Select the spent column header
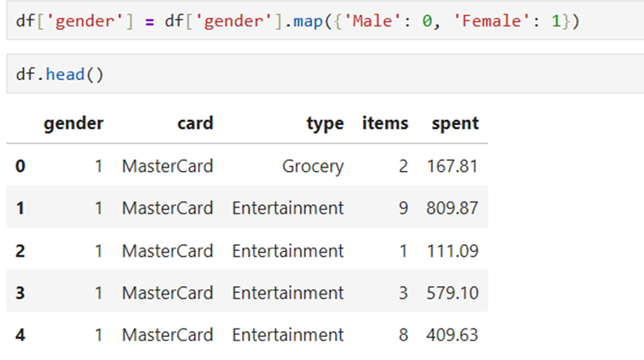The height and width of the screenshot is (360, 644). click(x=455, y=123)
